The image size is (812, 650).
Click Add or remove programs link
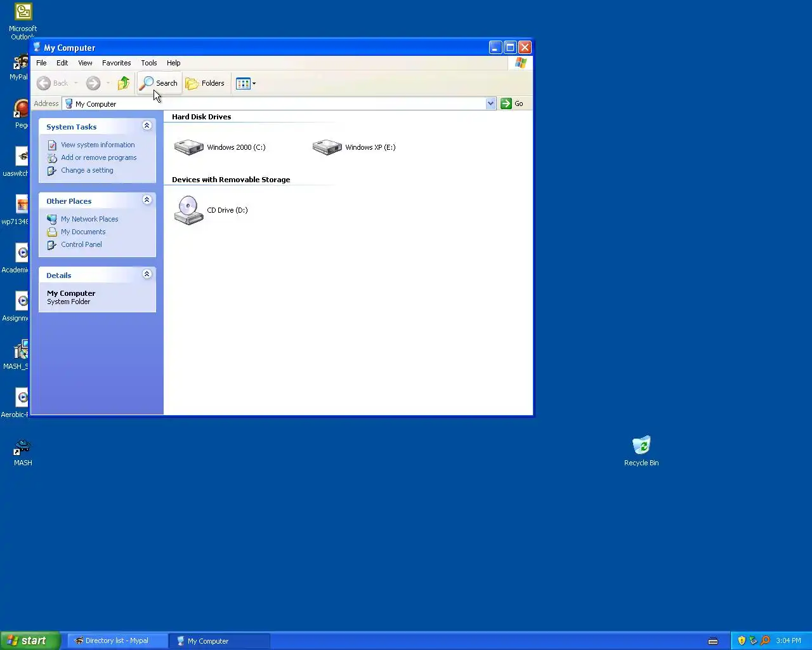click(98, 157)
